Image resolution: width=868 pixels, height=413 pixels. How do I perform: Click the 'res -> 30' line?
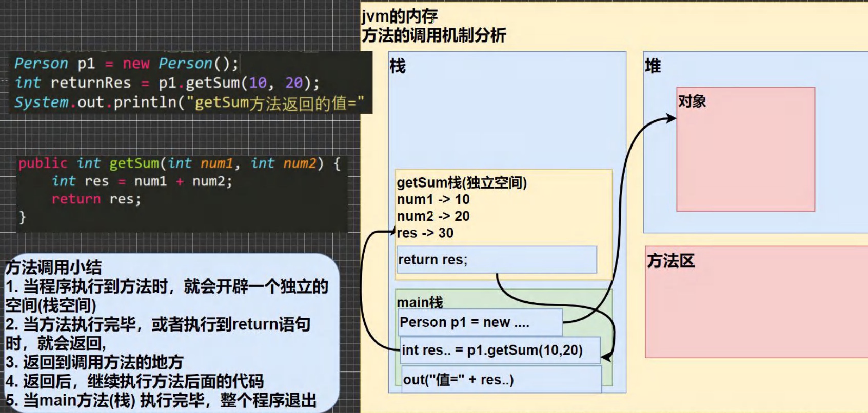[x=425, y=233]
